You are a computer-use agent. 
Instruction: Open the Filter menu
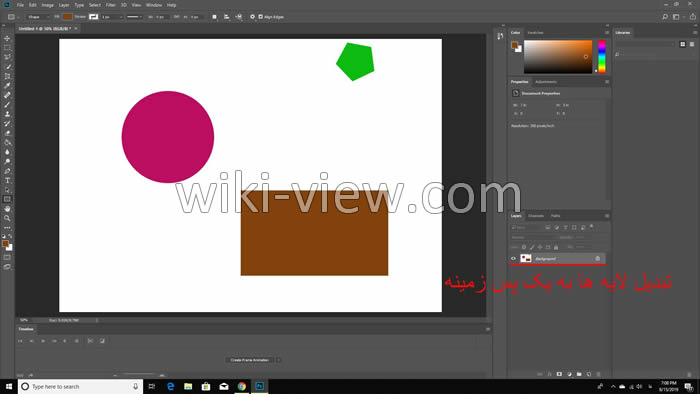point(110,5)
